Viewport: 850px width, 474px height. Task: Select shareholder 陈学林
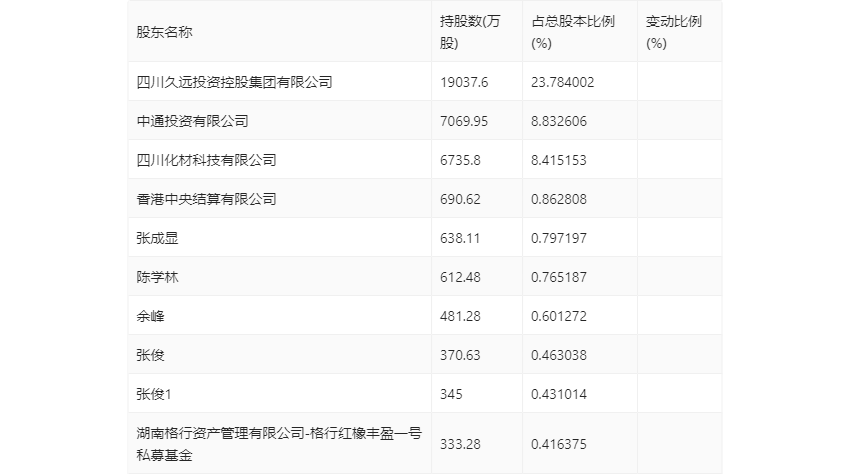(157, 277)
